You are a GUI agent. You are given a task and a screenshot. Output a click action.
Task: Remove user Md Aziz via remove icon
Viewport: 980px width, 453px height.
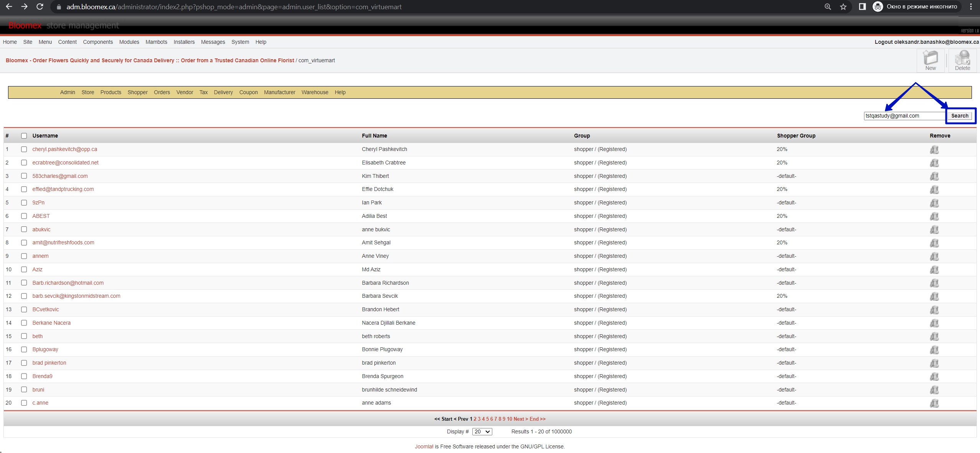coord(934,270)
